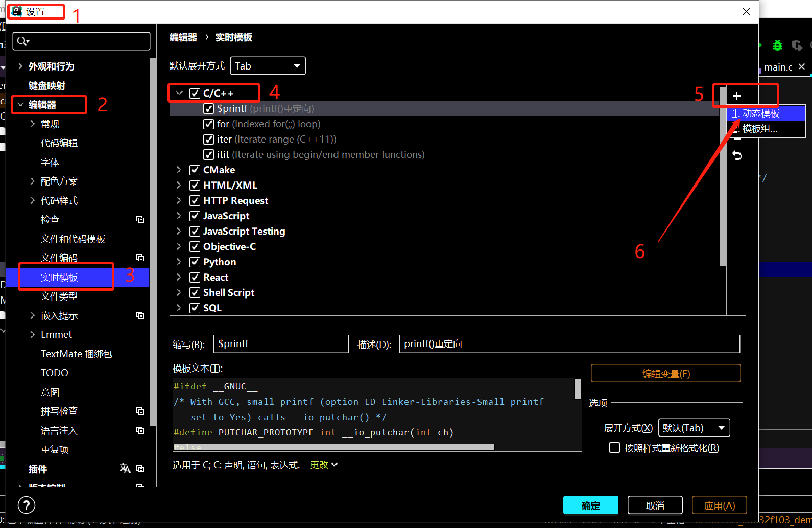Image resolution: width=812 pixels, height=528 pixels.
Task: Click the 应用(A) button
Action: click(x=720, y=506)
